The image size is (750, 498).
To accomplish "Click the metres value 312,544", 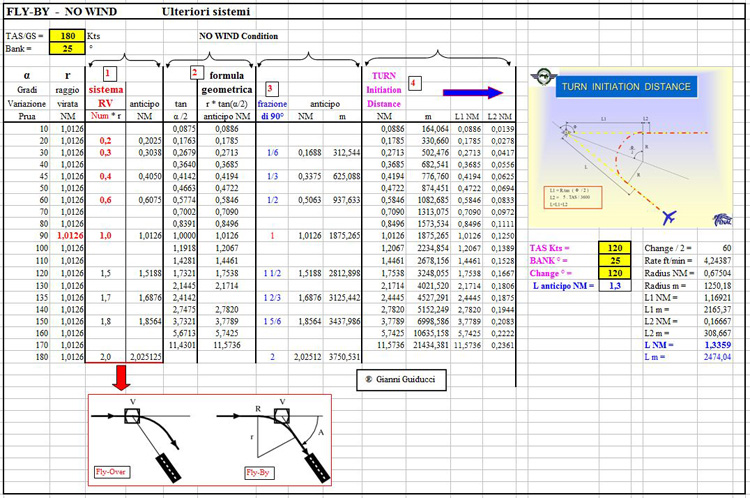I will [x=346, y=153].
